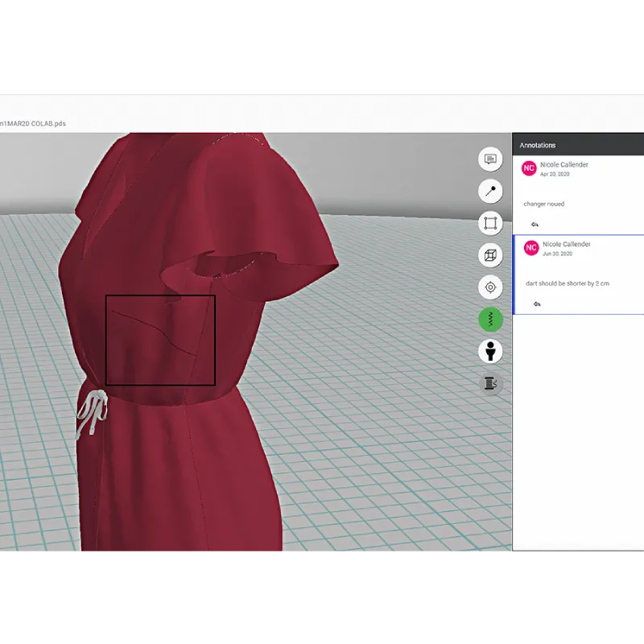
Task: Click Nicole Callender name on the Apr 20 comment
Action: 564,164
